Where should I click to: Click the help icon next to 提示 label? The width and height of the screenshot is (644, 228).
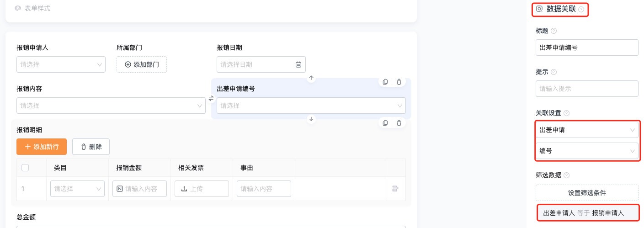tap(554, 72)
